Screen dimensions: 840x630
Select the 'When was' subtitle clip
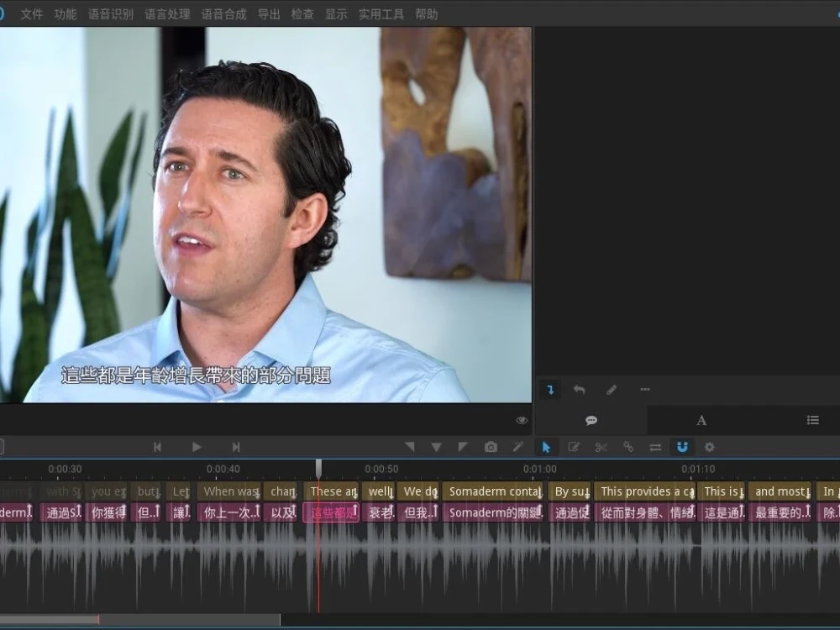[x=229, y=491]
